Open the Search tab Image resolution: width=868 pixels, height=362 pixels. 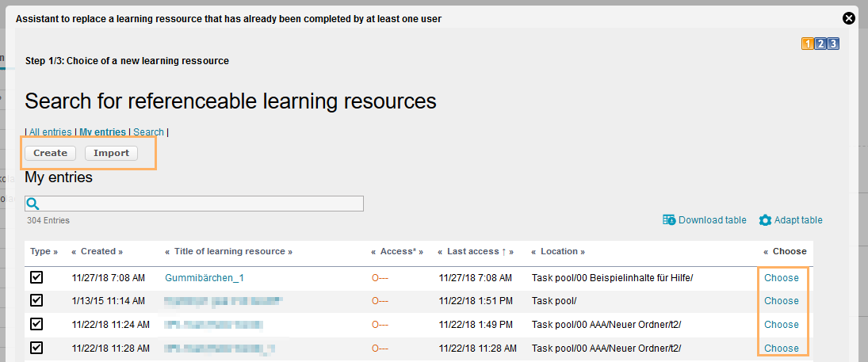[x=148, y=132]
